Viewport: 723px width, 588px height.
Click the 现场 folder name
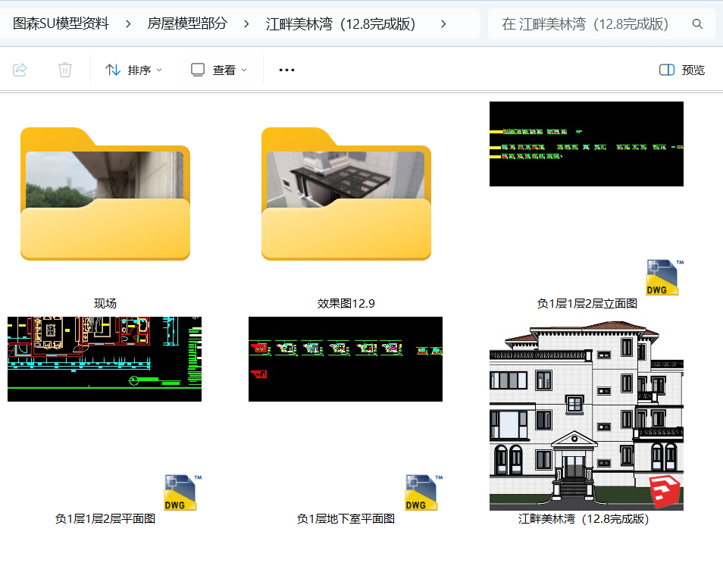click(x=105, y=303)
